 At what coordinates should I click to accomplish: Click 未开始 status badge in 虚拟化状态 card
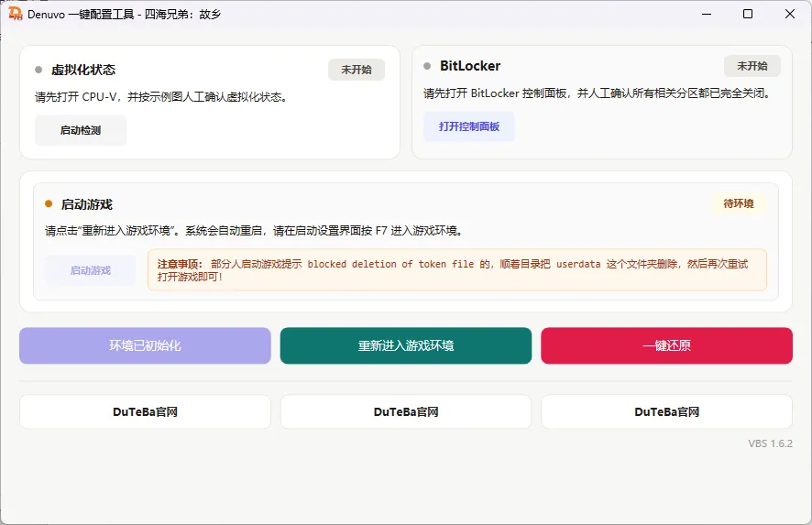click(x=357, y=70)
